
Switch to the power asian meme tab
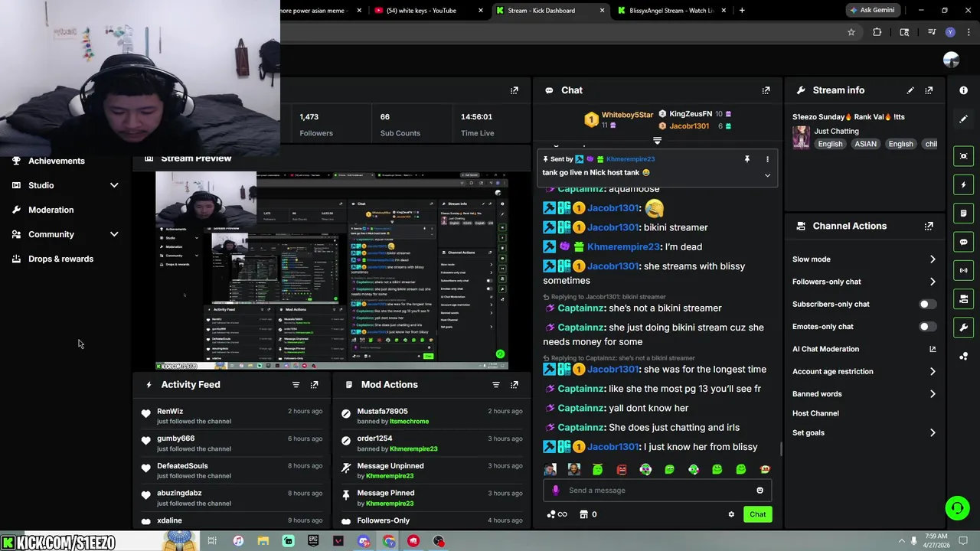pos(322,11)
